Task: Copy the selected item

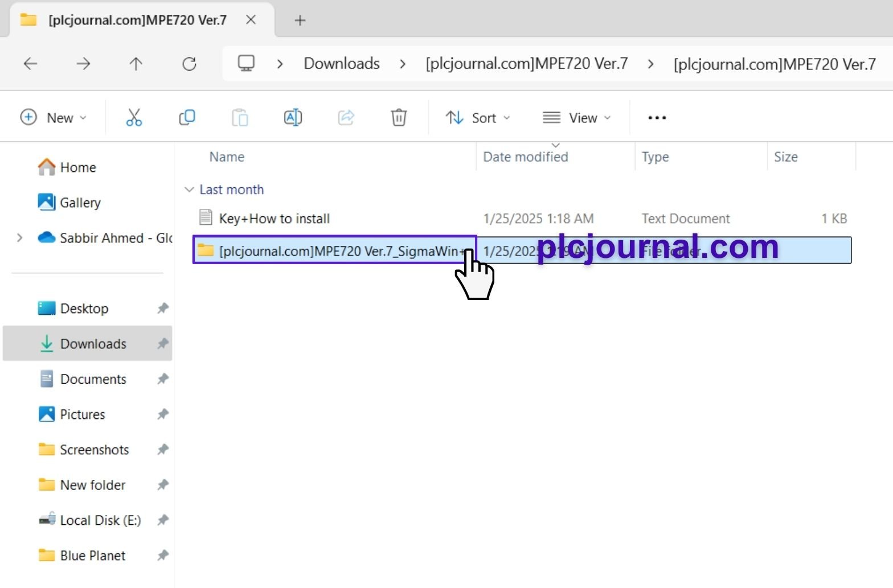Action: 187,118
